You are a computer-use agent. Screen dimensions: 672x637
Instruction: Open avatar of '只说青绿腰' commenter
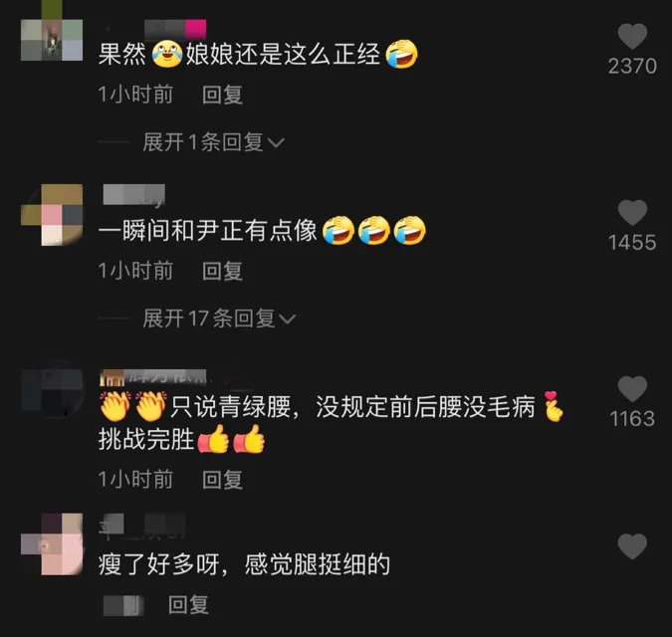click(52, 390)
